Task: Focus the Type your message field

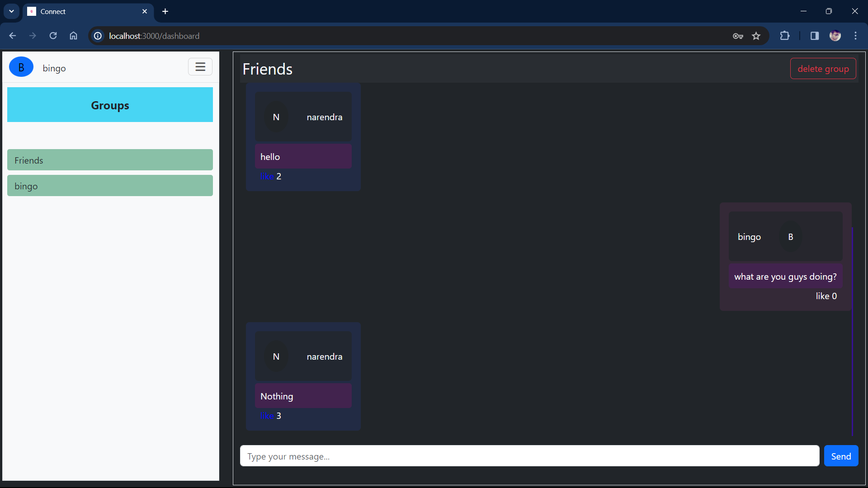Action: pyautogui.click(x=529, y=456)
